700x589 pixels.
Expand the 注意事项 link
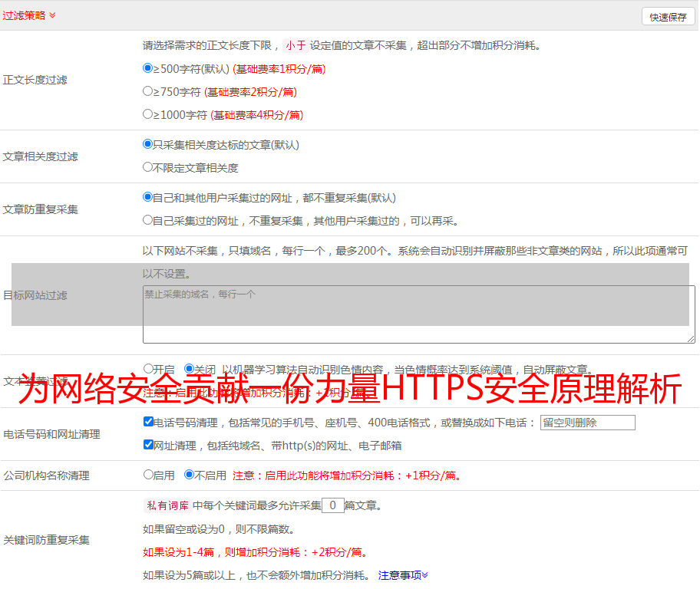tap(403, 575)
